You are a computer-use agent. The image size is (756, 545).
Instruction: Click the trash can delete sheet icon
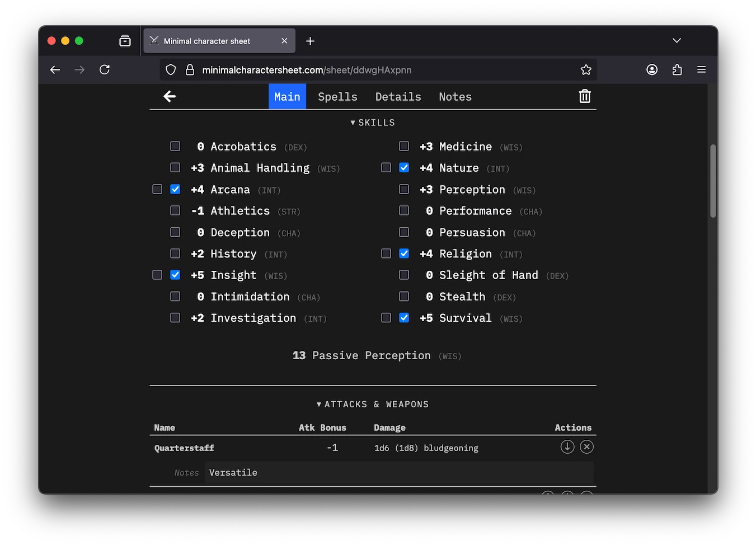[584, 96]
